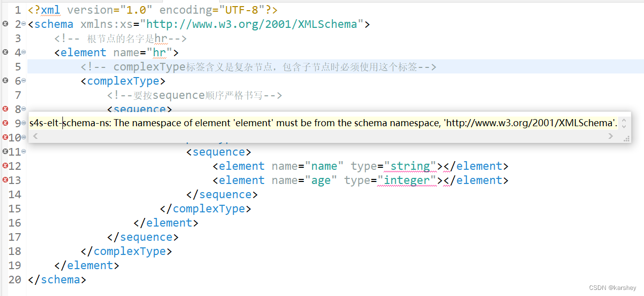
Task: Click the resize grip of the error popup
Action: [627, 138]
